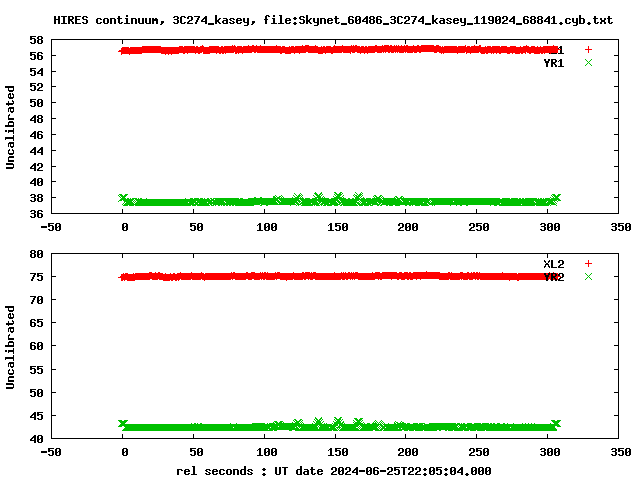
Task: Click x-axis tick 100 under the YR1 plot
Action: click(x=267, y=227)
